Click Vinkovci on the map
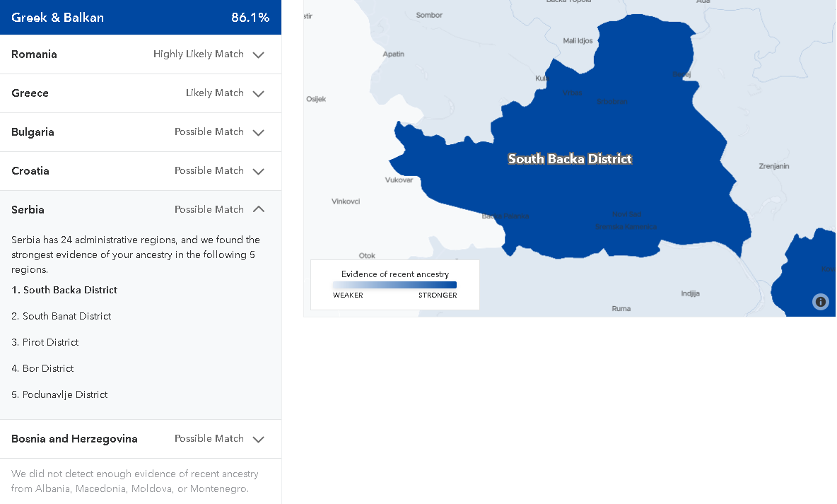837x504 pixels. [x=346, y=201]
